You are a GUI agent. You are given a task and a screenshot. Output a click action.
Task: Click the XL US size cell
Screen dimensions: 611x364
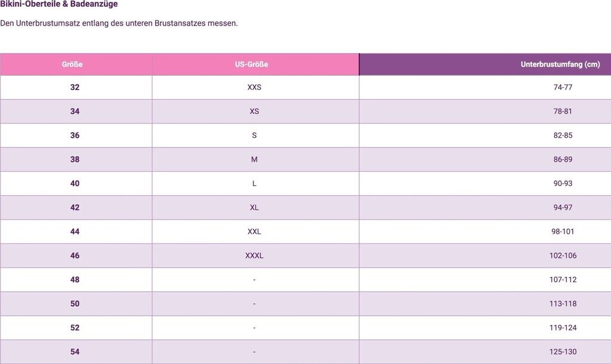tap(254, 208)
